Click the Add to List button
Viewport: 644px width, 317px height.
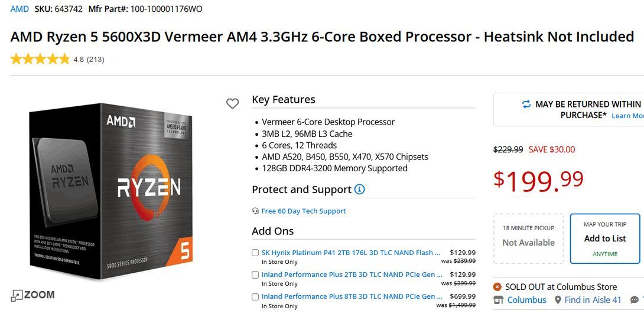point(605,238)
